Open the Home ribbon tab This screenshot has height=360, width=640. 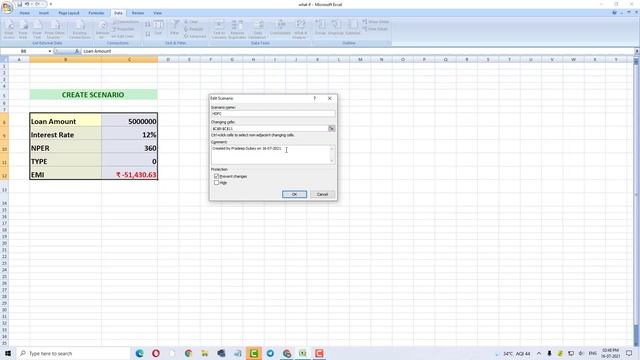tap(24, 13)
